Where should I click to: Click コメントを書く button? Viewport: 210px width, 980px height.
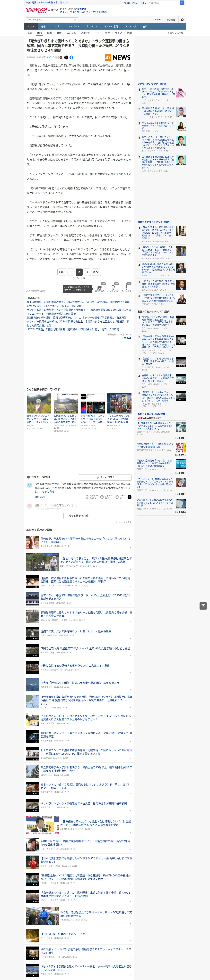coord(105,477)
